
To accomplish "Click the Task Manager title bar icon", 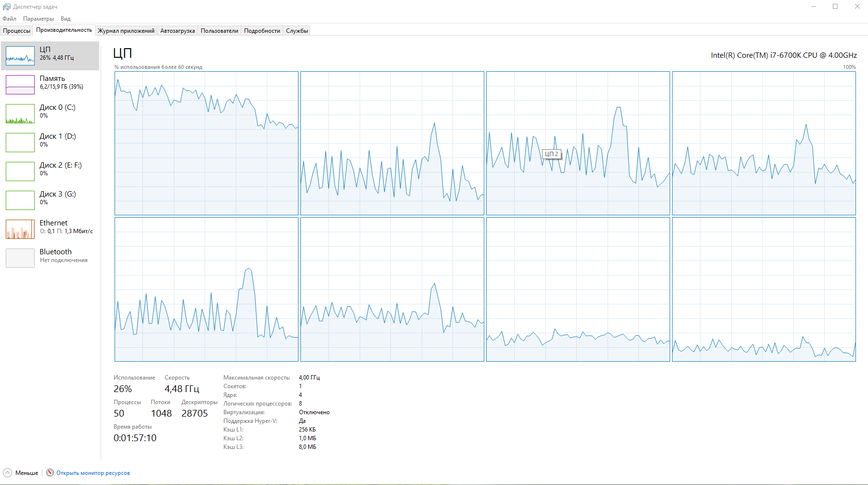I will [x=7, y=7].
